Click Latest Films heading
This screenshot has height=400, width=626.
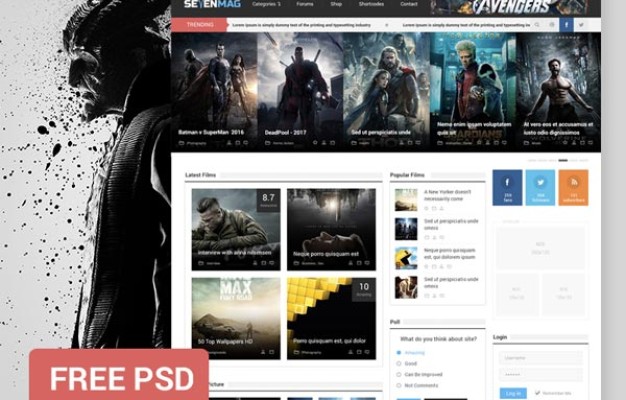[x=200, y=175]
